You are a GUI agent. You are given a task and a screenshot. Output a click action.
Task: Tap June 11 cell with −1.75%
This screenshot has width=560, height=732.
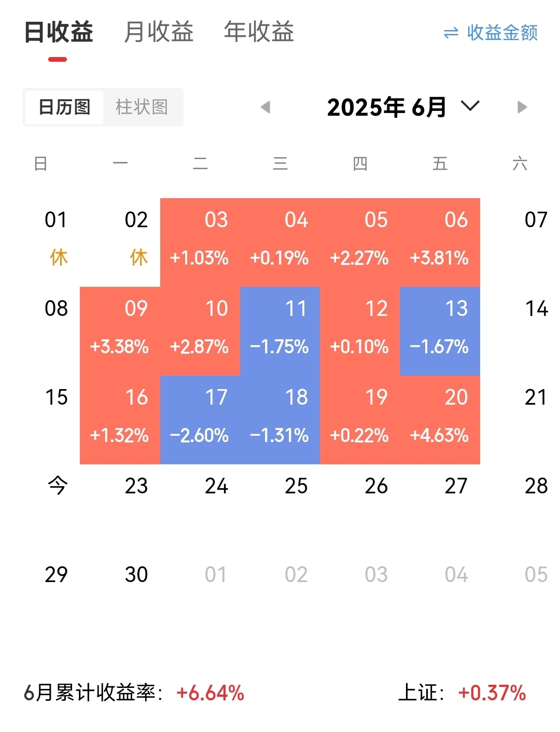(x=280, y=331)
